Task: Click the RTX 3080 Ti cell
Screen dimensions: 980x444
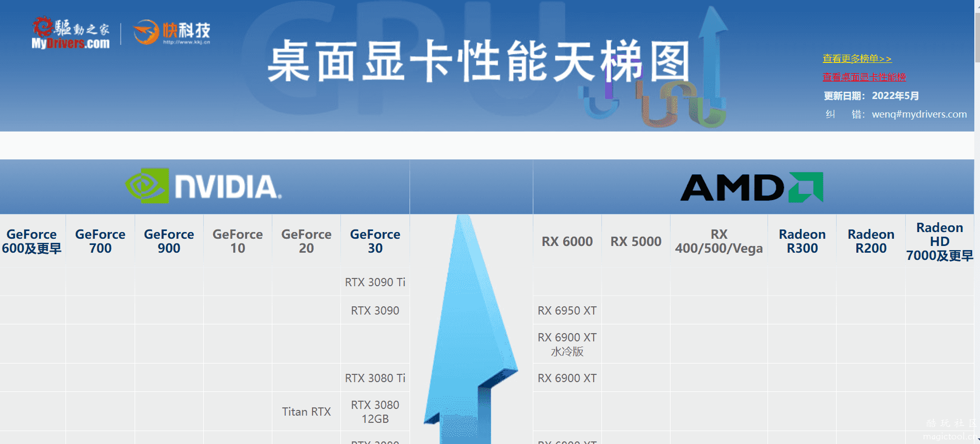Action: pos(375,378)
